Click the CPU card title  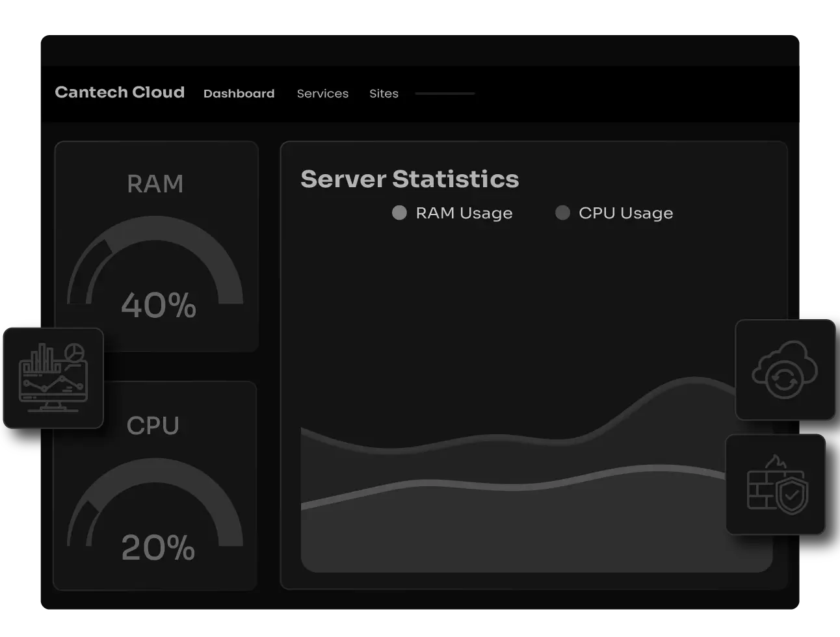click(153, 426)
